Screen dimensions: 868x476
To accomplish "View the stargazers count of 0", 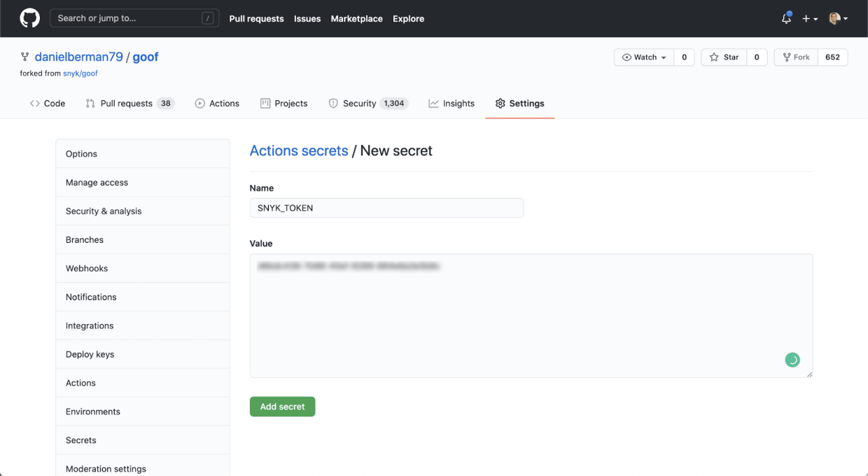I will coord(757,57).
